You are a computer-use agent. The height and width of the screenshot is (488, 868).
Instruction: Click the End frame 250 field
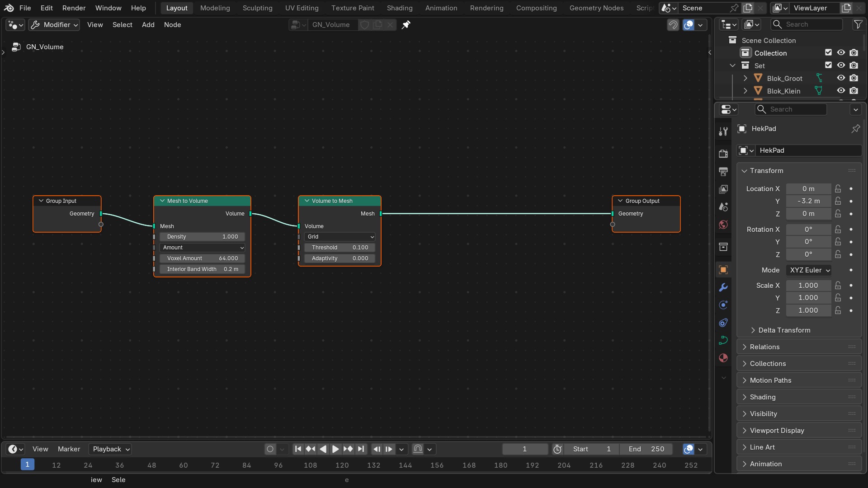click(x=646, y=449)
